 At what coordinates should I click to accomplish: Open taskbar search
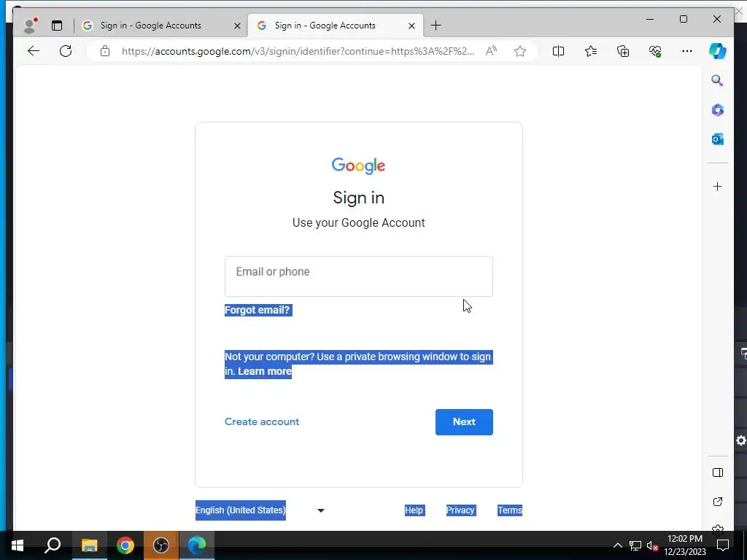(x=53, y=545)
